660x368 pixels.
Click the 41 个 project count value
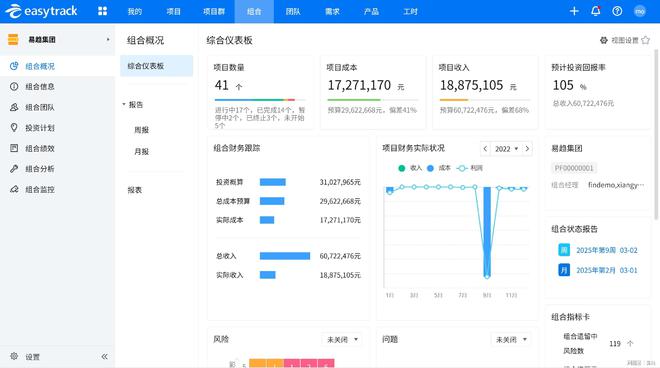229,85
